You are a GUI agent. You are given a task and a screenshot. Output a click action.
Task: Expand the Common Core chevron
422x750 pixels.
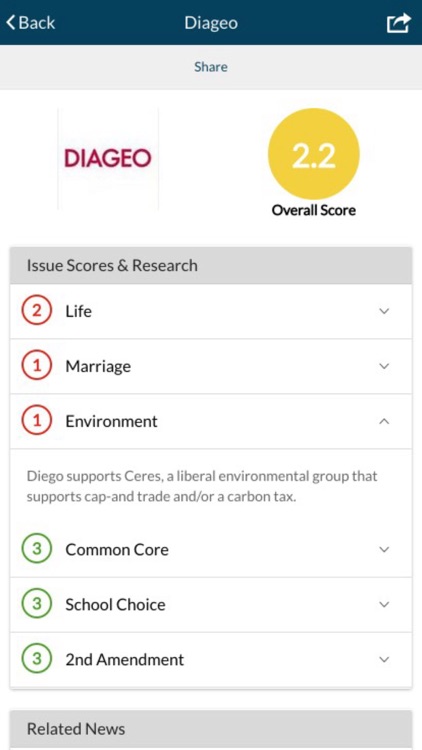[x=384, y=549]
